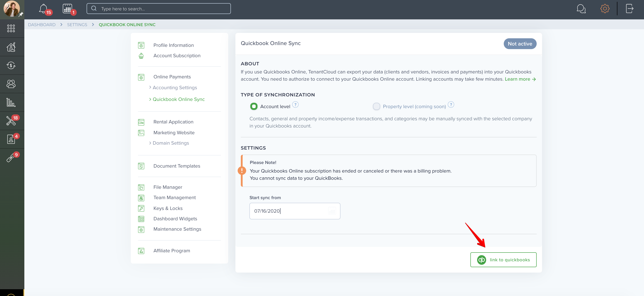Open Rental Application settings
Image resolution: width=644 pixels, height=296 pixels.
173,122
